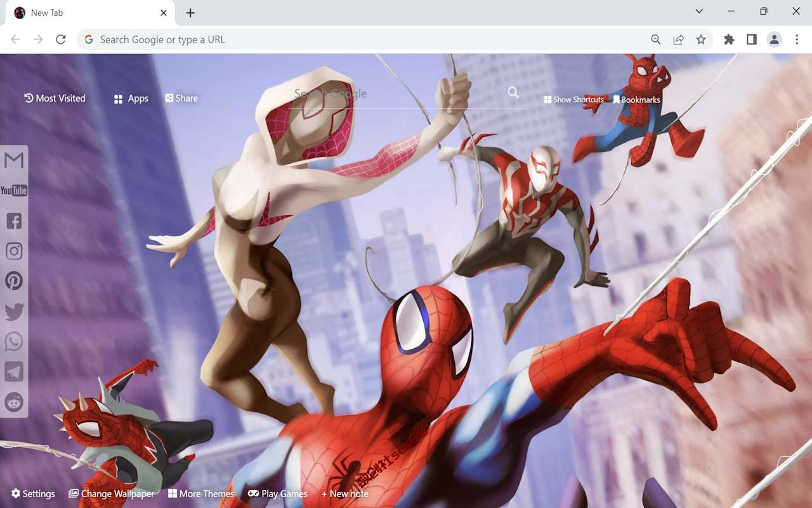
Task: Add a New note
Action: click(345, 493)
